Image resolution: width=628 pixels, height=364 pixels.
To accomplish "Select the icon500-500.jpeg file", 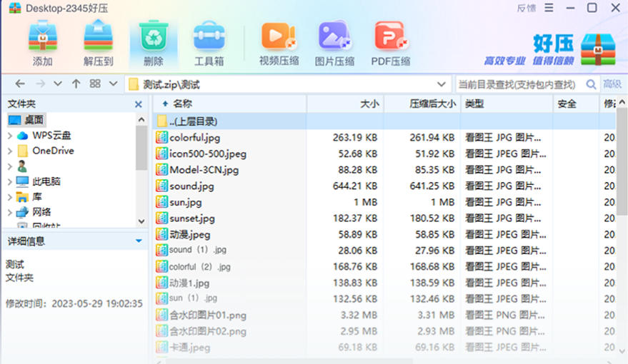I will pyautogui.click(x=208, y=153).
